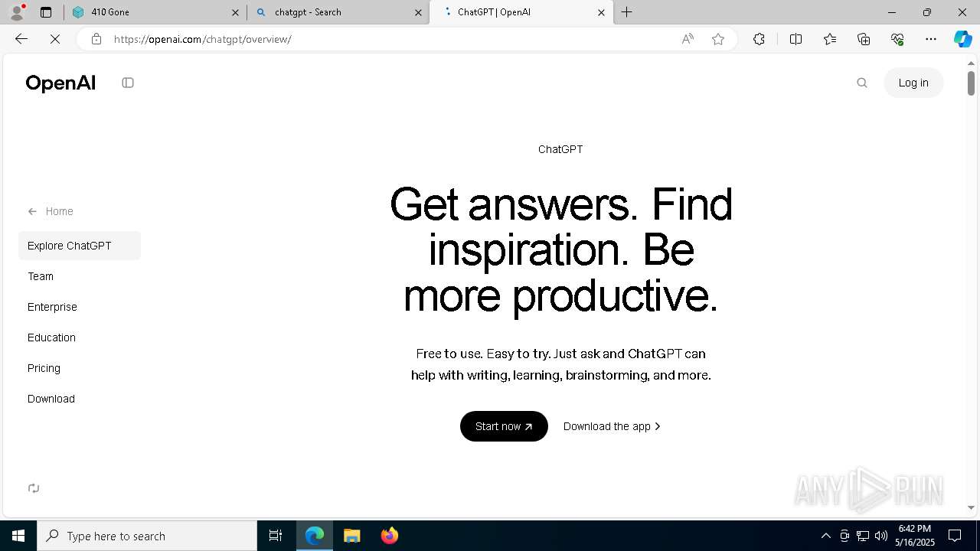Open the volume speaker tray icon
Screen dimensions: 980x551
[x=881, y=536]
